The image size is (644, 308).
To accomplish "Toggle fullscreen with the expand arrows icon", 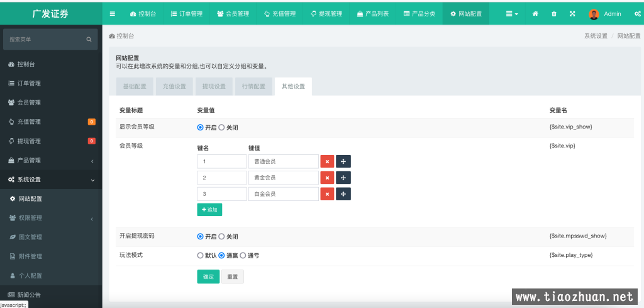I will click(x=572, y=14).
